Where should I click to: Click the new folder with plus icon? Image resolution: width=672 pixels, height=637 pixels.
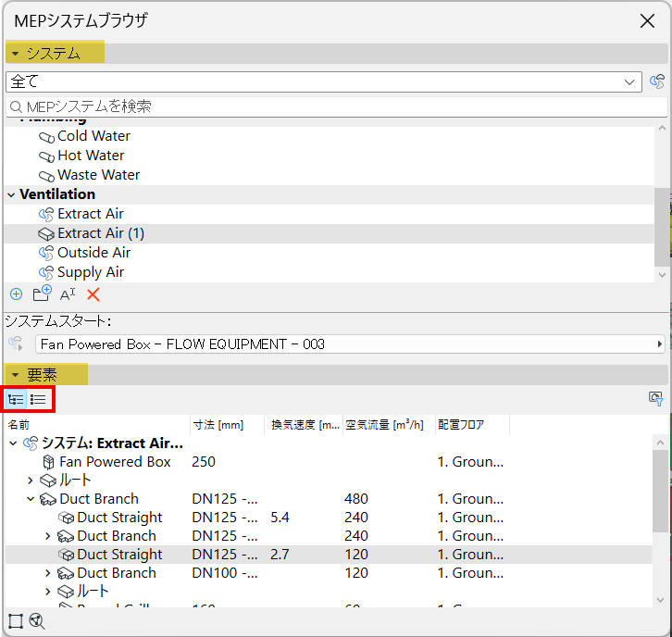(x=42, y=294)
